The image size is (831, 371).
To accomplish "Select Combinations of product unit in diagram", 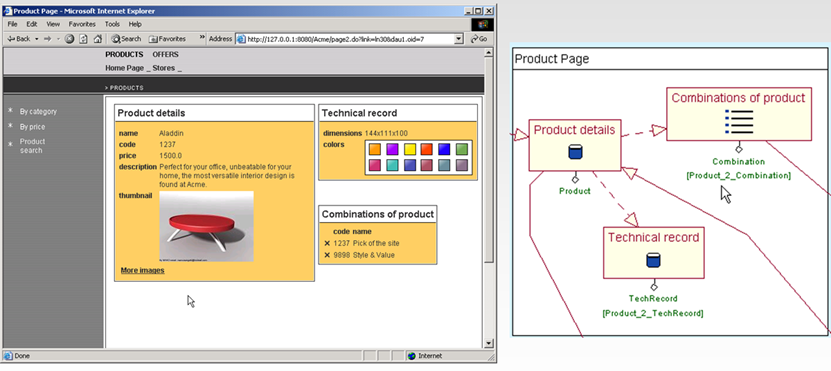I will coord(739,114).
